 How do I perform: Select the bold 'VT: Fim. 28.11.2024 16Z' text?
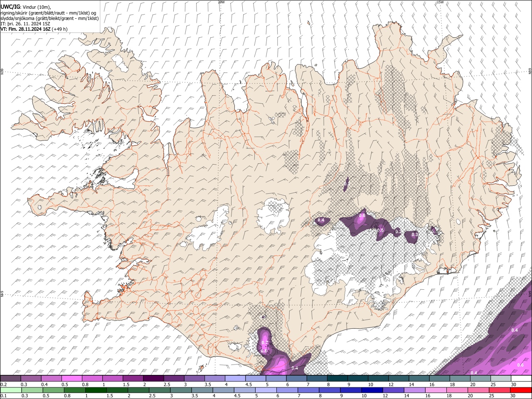tap(26, 29)
